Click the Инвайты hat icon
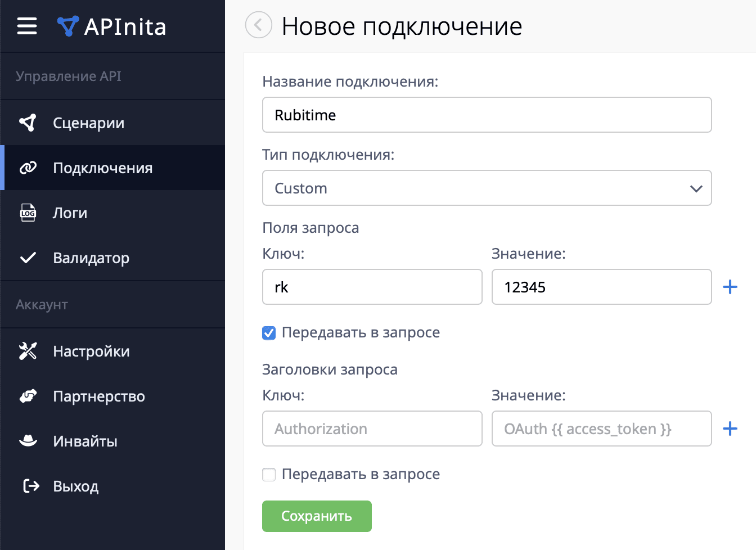756x550 pixels. [x=28, y=441]
